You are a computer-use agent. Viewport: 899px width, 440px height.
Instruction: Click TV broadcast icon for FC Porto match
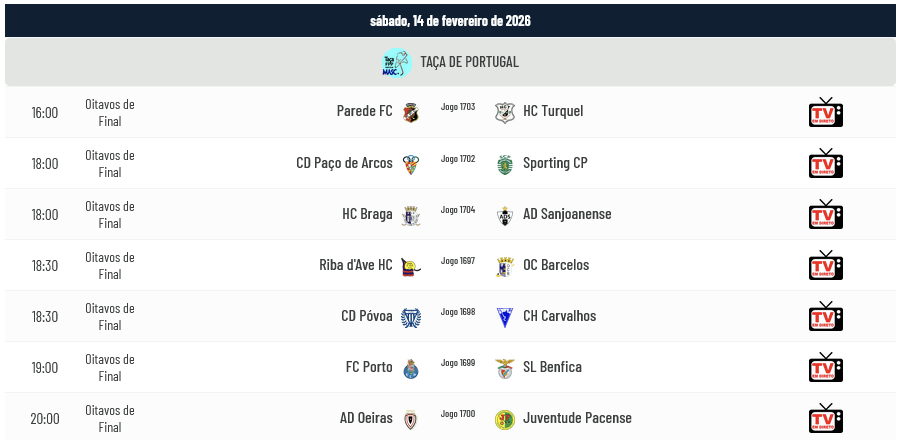point(825,367)
